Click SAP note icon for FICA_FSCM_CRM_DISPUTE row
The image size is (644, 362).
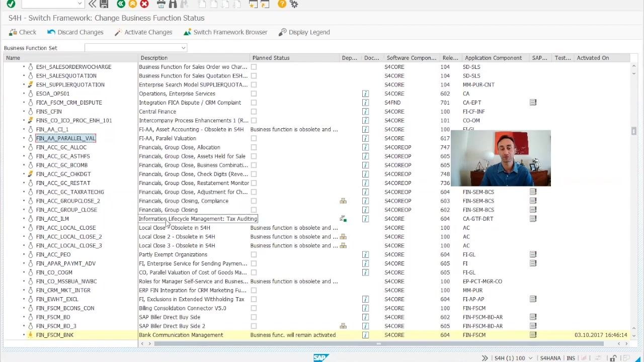point(533,103)
